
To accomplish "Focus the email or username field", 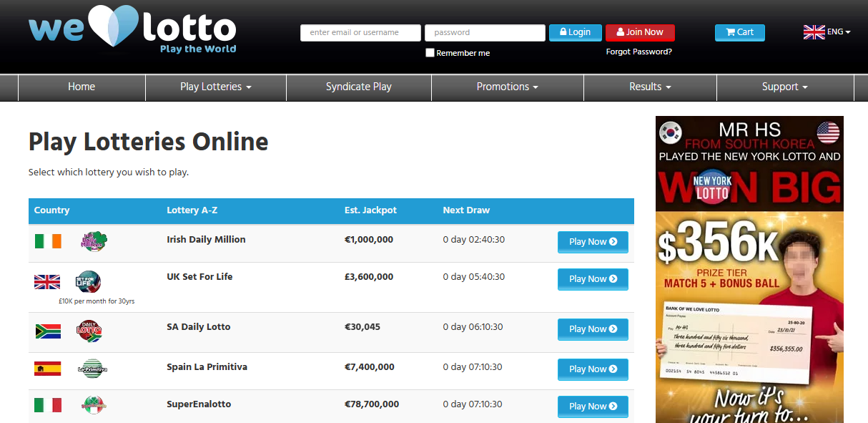I will point(360,33).
